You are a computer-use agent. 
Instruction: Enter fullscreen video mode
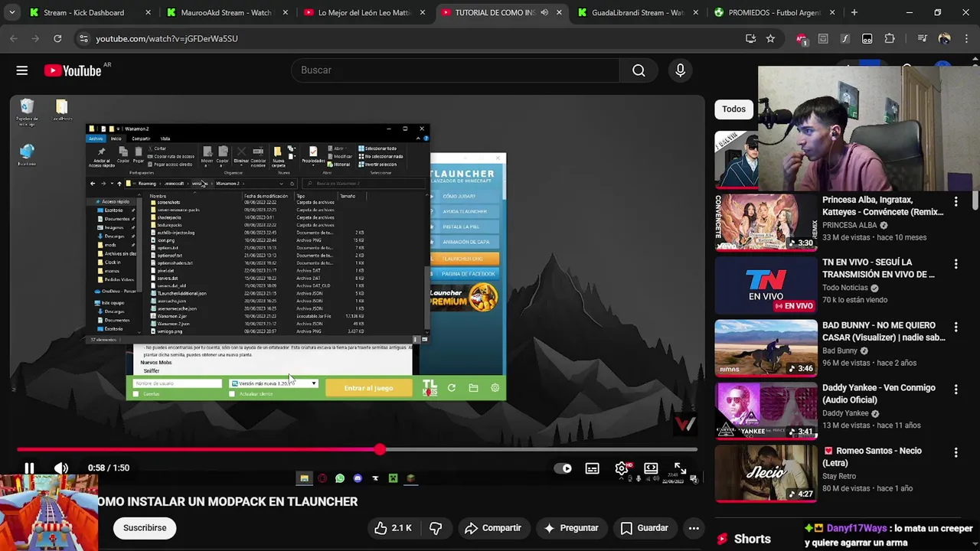coord(680,468)
